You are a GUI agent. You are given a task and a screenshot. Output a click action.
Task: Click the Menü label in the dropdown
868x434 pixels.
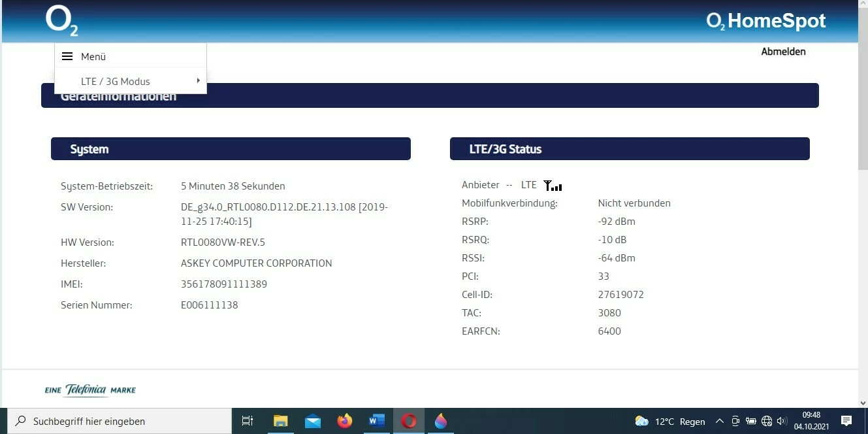click(x=93, y=57)
